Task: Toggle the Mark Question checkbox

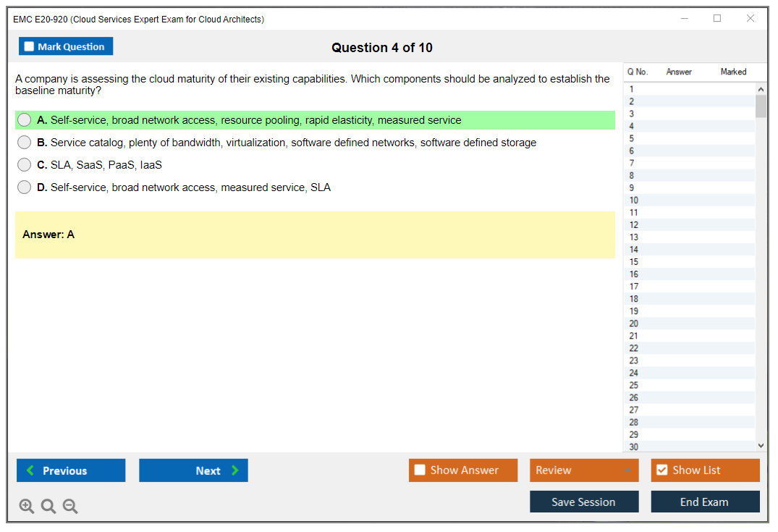Action: [x=29, y=47]
